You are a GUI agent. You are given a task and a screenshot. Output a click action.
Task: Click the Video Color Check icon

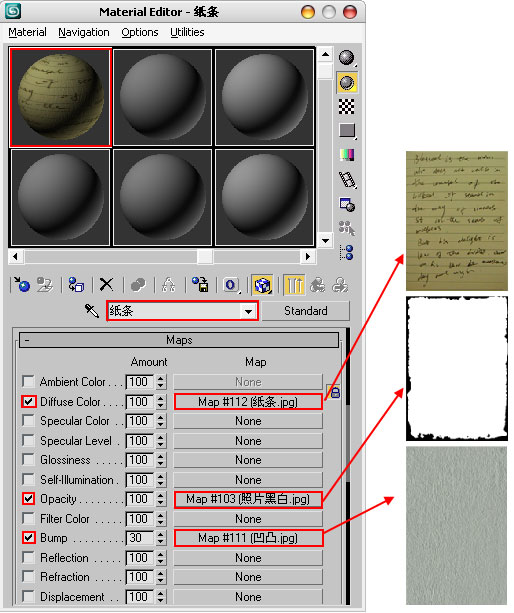(347, 155)
